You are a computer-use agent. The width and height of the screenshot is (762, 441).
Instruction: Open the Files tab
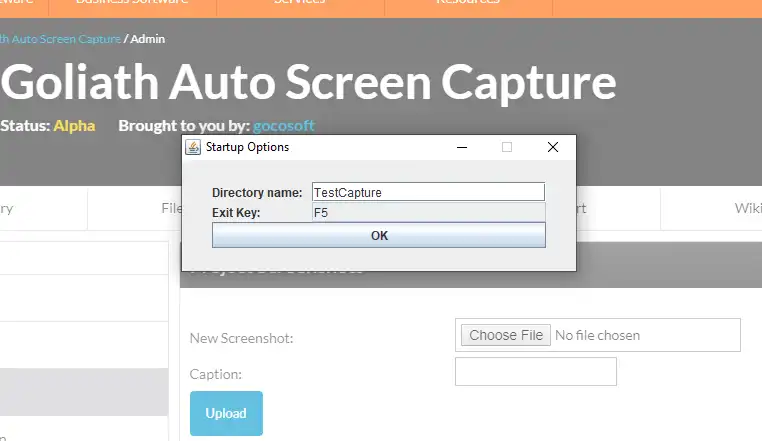coord(171,209)
